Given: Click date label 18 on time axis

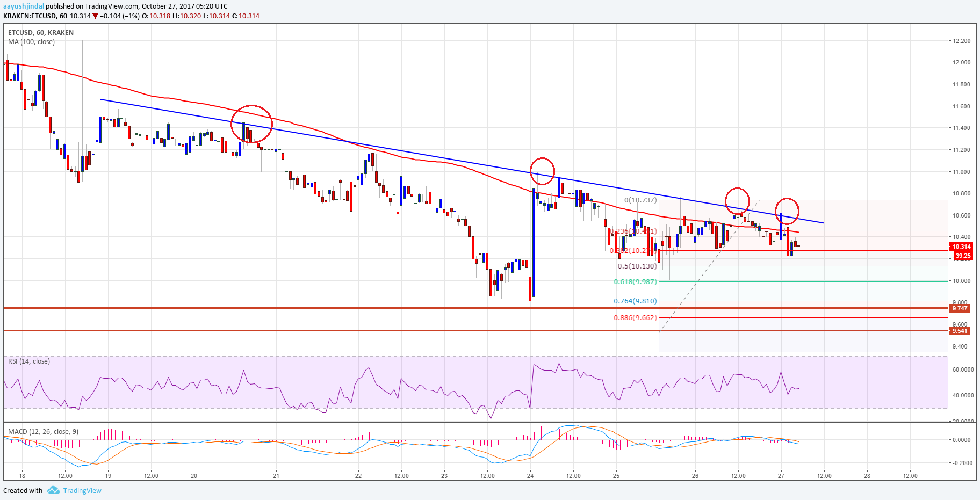Looking at the screenshot, I should [x=22, y=476].
